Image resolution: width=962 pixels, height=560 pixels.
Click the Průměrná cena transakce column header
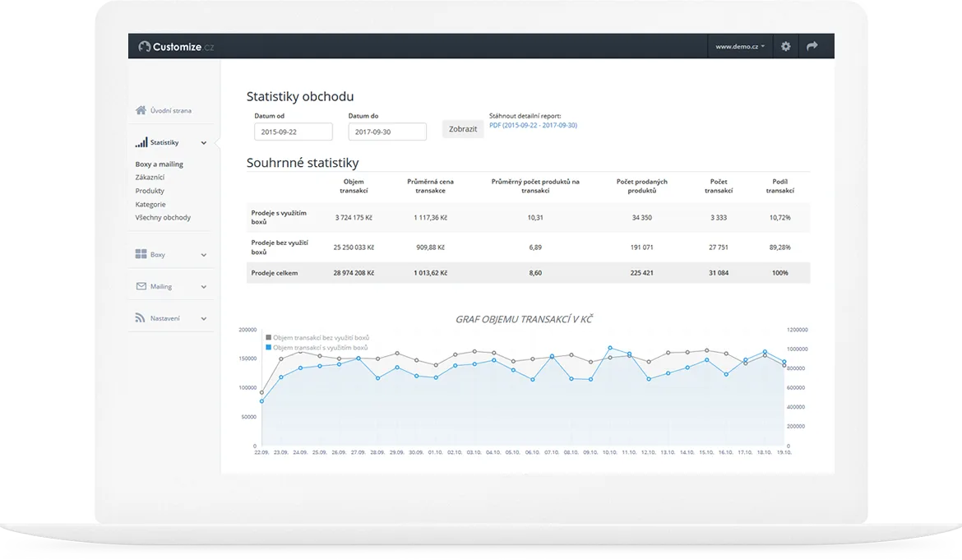pyautogui.click(x=430, y=186)
